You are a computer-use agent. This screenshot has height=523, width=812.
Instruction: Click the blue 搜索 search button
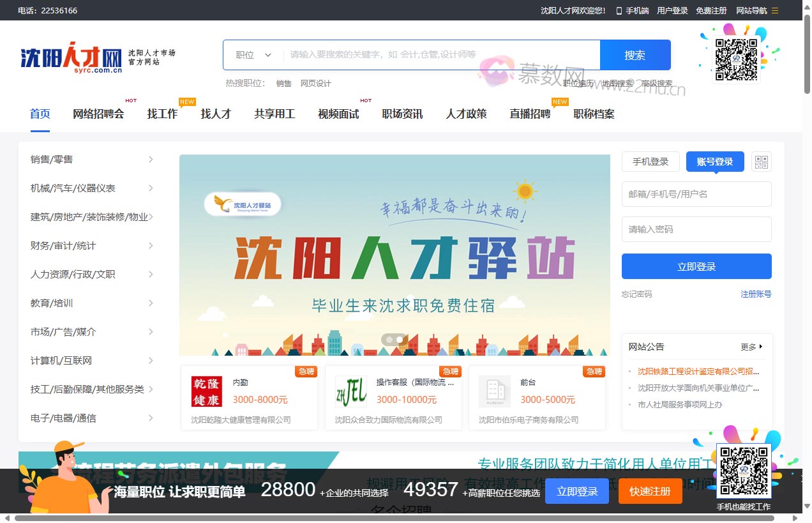click(x=635, y=55)
